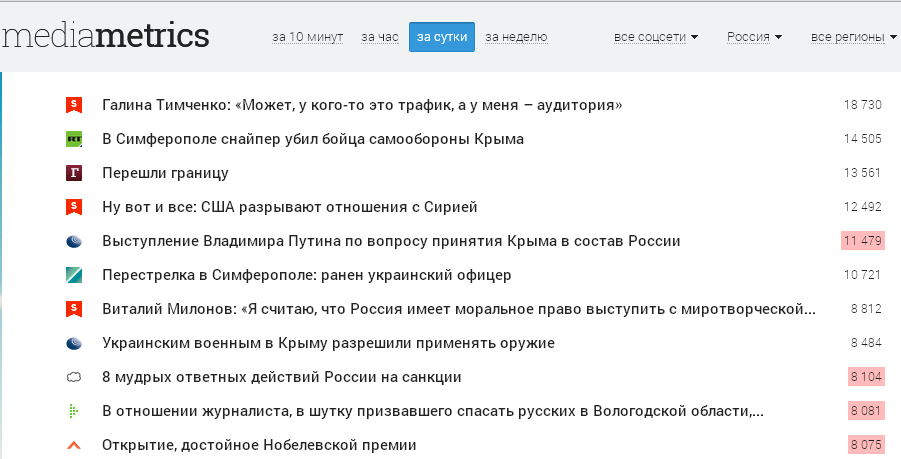The image size is (901, 459).
Task: Switch to the за час tab
Action: pos(380,37)
